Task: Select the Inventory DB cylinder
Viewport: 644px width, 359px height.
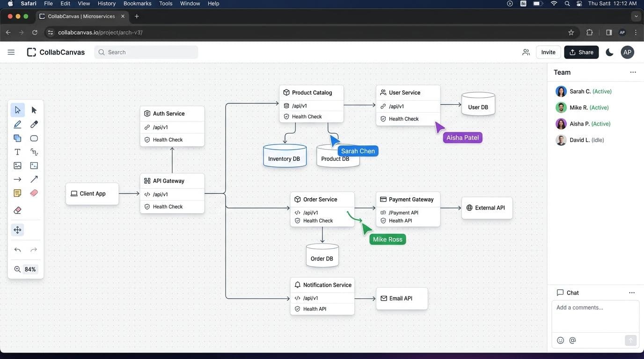Action: 285,156
